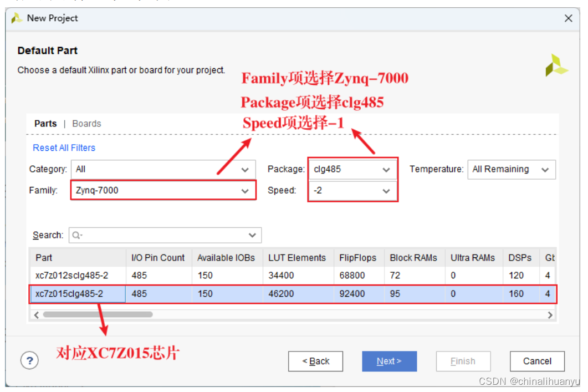Sort by Available IOBs column header

pyautogui.click(x=227, y=258)
